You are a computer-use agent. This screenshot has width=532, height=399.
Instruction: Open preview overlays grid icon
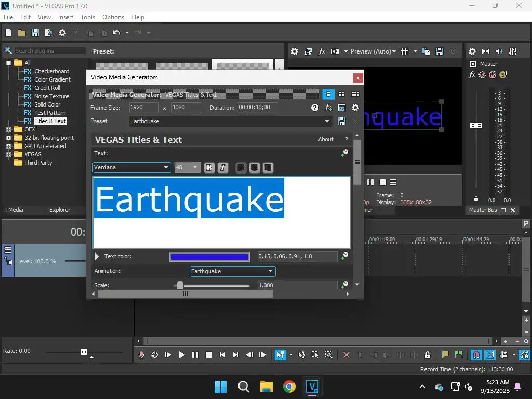(404, 51)
